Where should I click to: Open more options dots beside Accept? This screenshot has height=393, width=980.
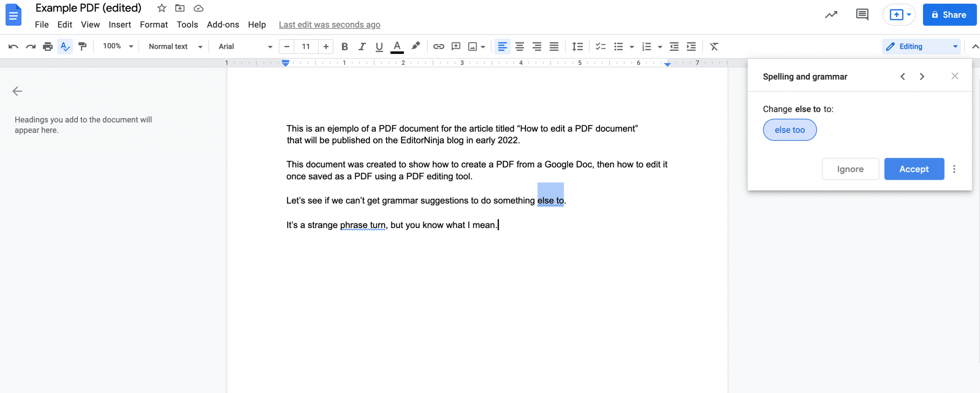954,169
